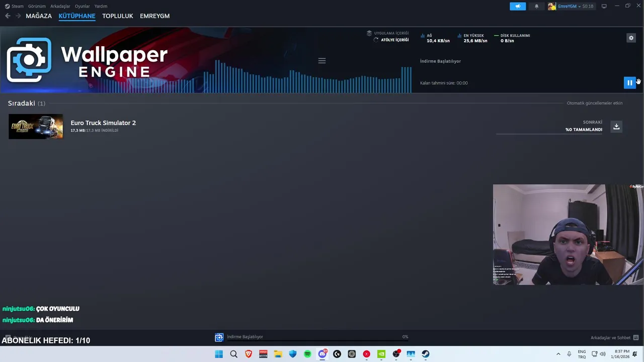Screen dimensions: 644x362
Task: Click Otomatik güncellemeler etkin link
Action: [595, 103]
